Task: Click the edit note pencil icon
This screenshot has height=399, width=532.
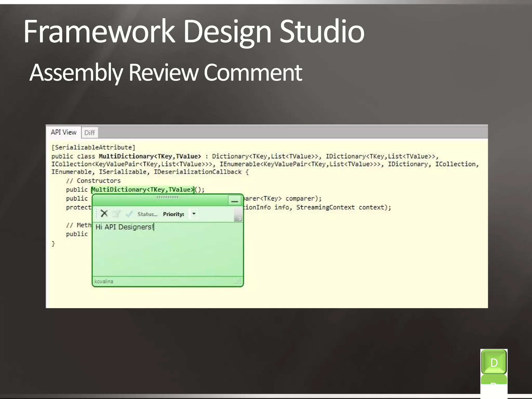Action: 116,214
